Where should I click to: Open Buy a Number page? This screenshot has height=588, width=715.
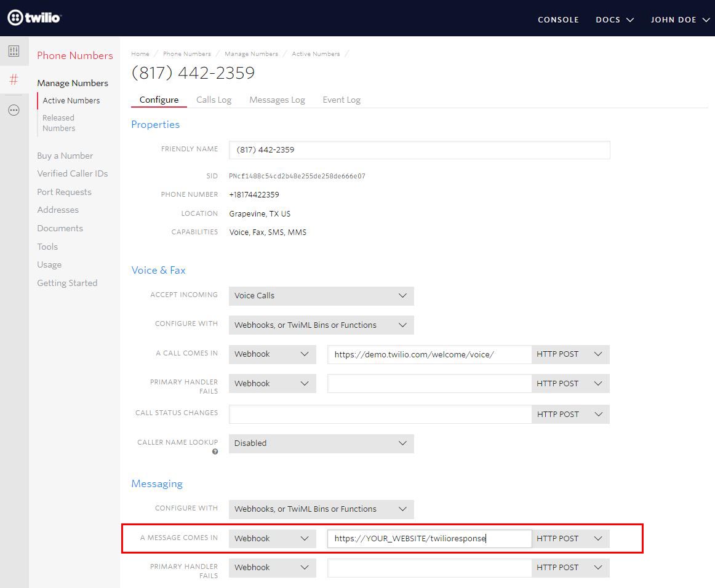coord(65,156)
